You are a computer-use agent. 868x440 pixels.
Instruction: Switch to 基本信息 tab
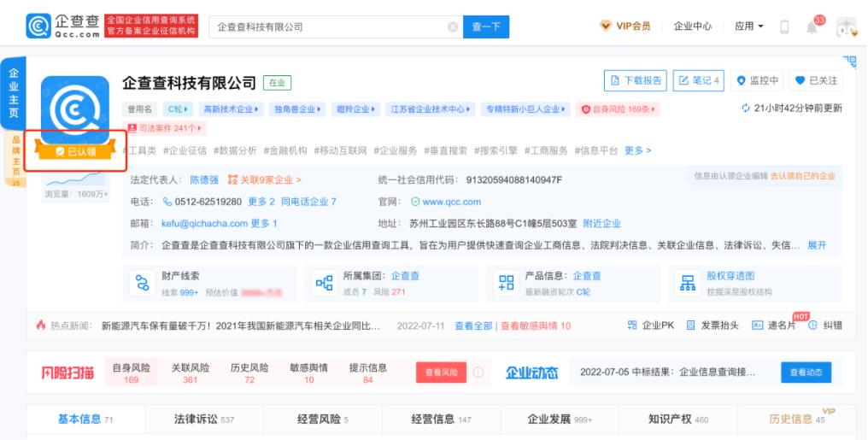point(85,419)
